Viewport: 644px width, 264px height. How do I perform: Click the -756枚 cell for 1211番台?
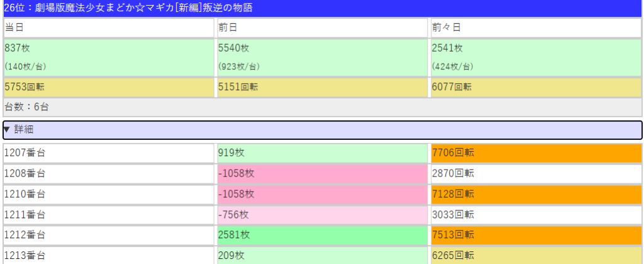323,215
